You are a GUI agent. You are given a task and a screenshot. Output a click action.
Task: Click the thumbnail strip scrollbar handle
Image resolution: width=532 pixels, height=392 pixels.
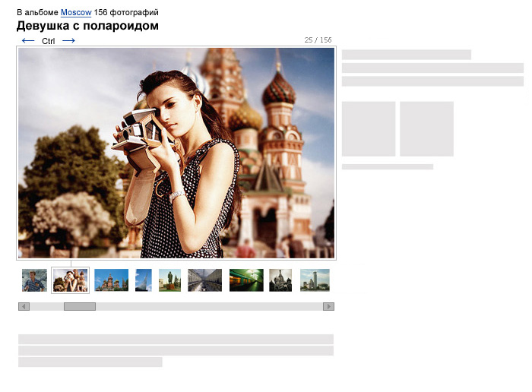coord(79,307)
